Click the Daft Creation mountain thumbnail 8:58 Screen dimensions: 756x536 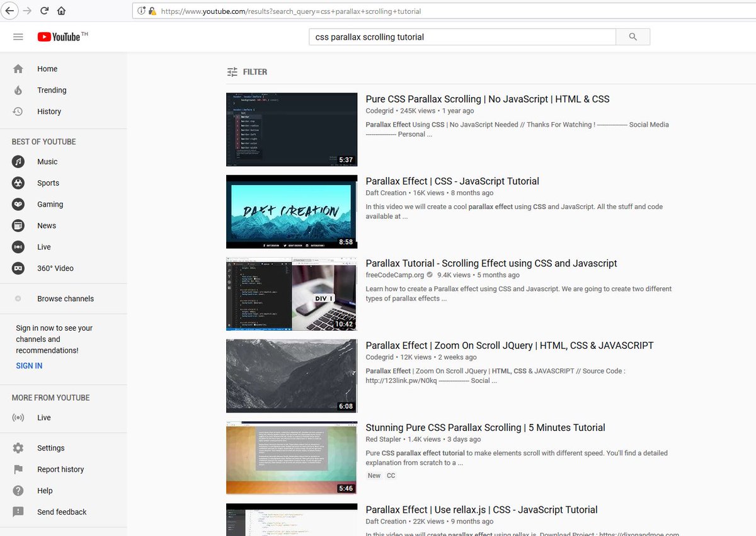pos(292,212)
